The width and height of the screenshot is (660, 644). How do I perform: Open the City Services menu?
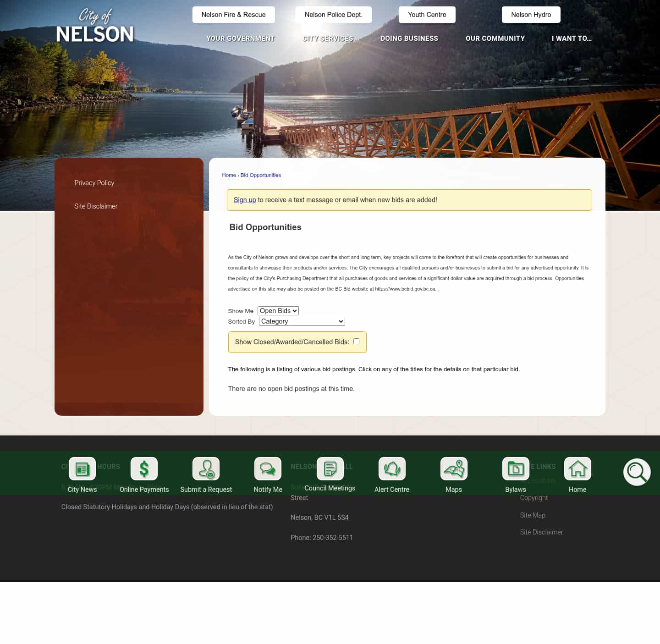click(x=328, y=39)
